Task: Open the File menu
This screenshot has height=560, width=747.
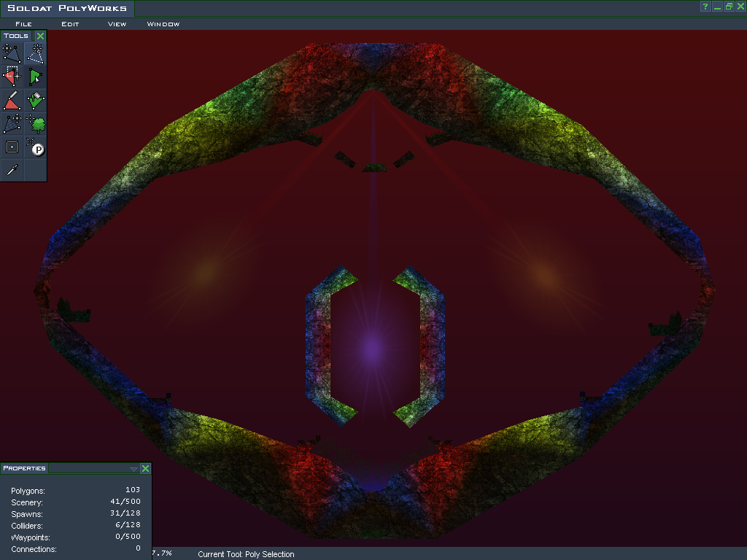Action: [23, 24]
